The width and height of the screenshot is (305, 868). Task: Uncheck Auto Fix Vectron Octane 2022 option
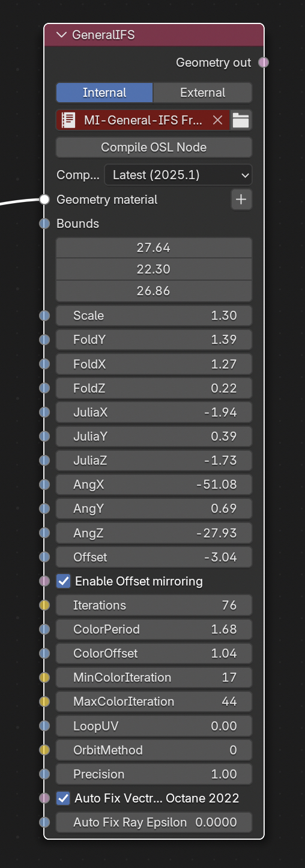click(63, 798)
